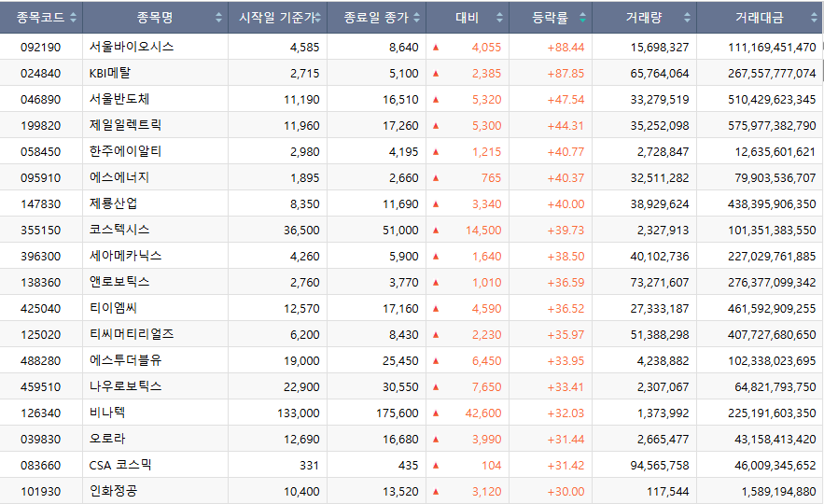Click stock code 199820

[x=40, y=126]
